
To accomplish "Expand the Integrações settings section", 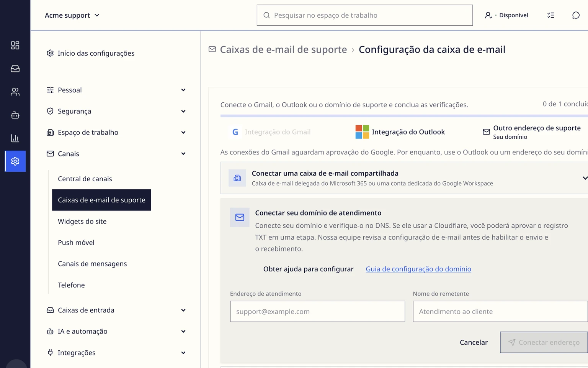I will [116, 353].
